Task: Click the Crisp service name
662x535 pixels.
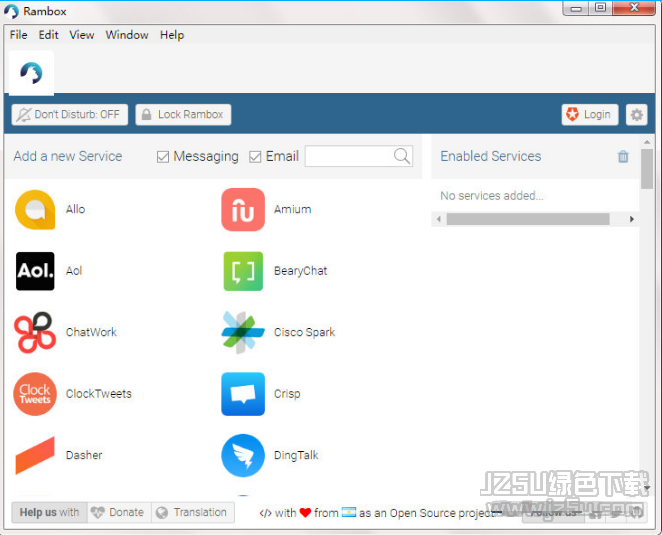Action: coord(287,394)
